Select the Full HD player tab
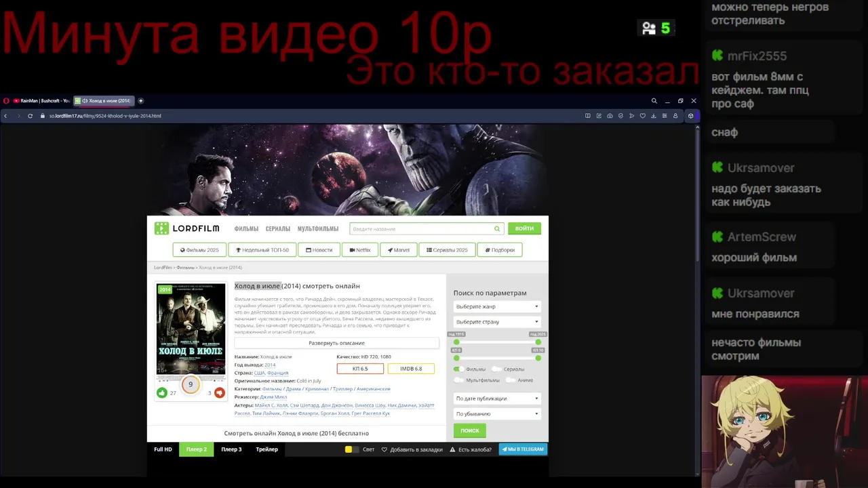 163,449
